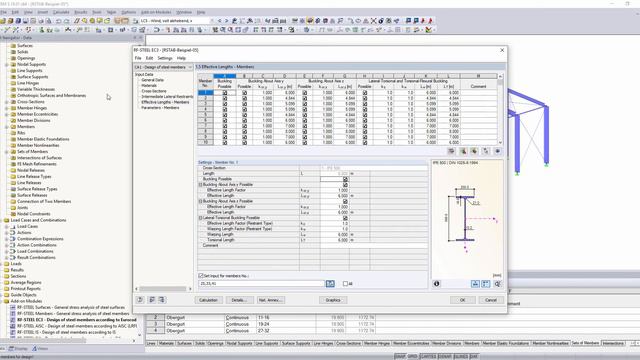Collapse the Buckling About Axis z Possible group
Screen dimensions: 640x360
pyautogui.click(x=200, y=202)
